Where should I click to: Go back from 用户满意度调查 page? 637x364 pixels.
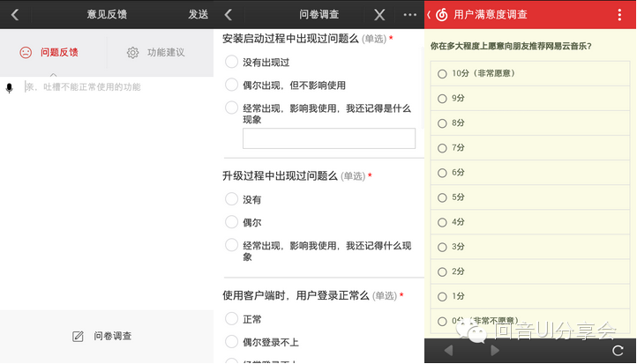[429, 15]
